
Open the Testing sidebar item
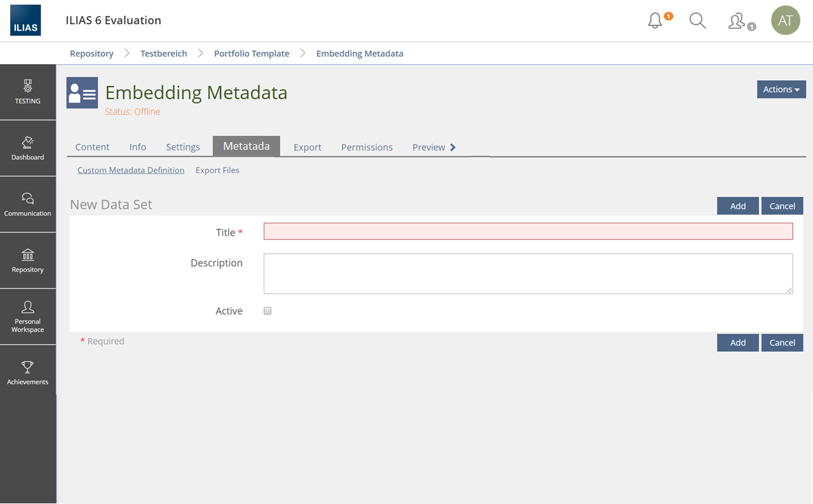click(x=27, y=91)
